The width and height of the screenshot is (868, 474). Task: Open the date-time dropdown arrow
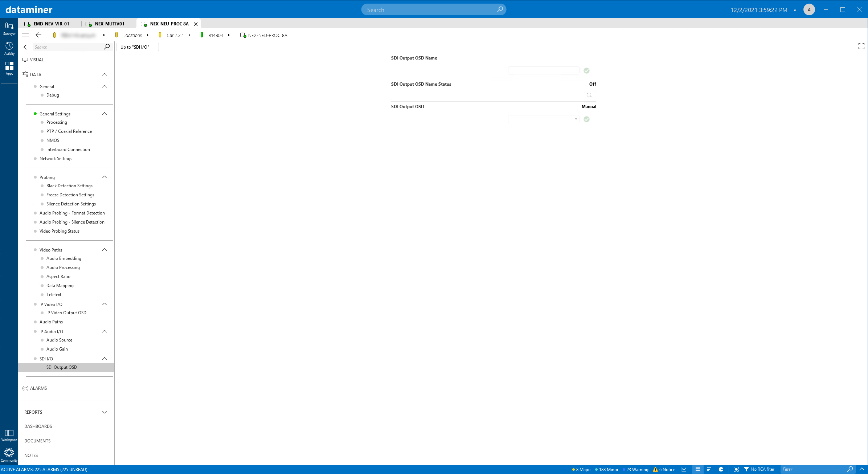coord(795,10)
